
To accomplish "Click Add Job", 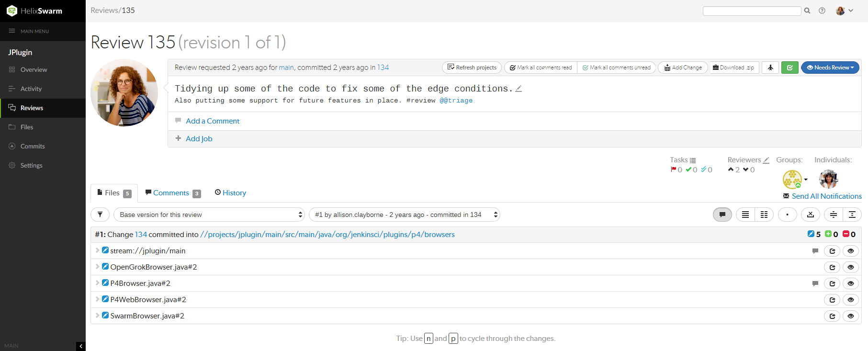I will coord(199,139).
